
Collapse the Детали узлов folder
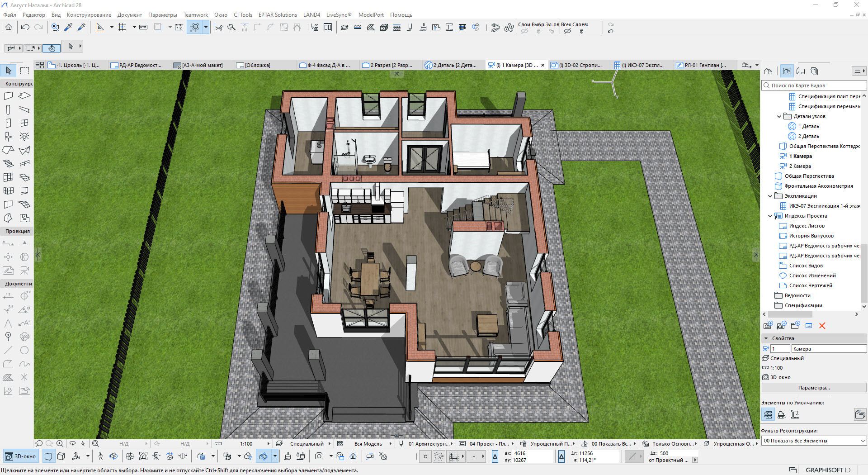[x=779, y=116]
